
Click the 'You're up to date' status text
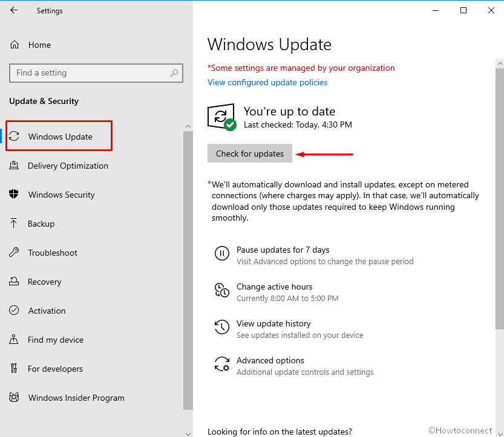point(289,111)
